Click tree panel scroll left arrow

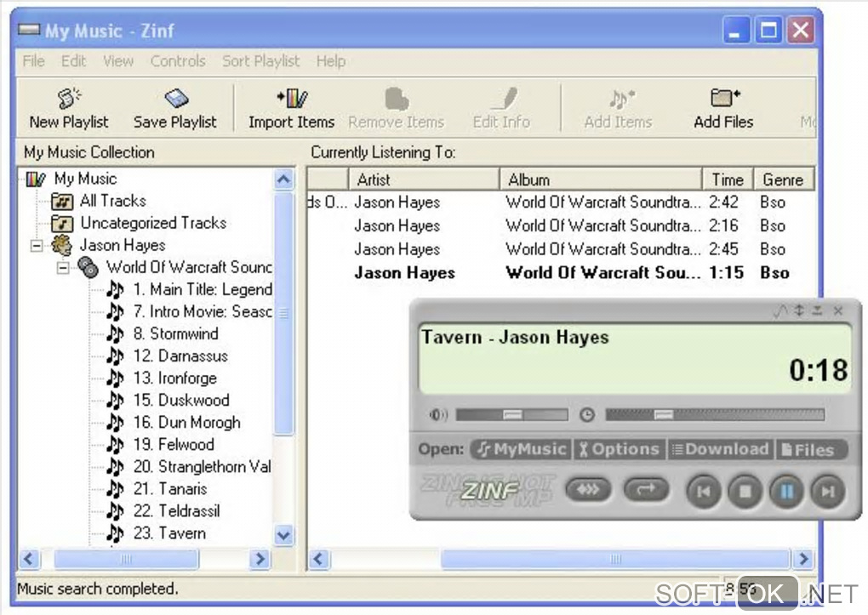pos(29,559)
